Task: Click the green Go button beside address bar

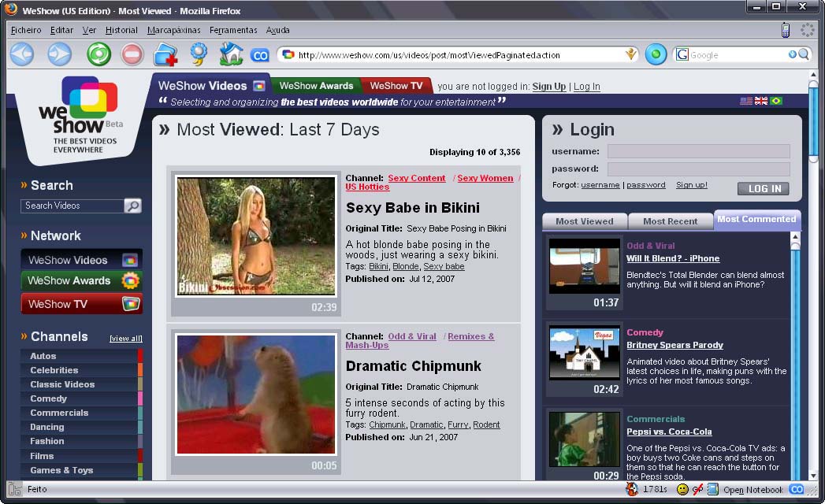Action: (656, 54)
